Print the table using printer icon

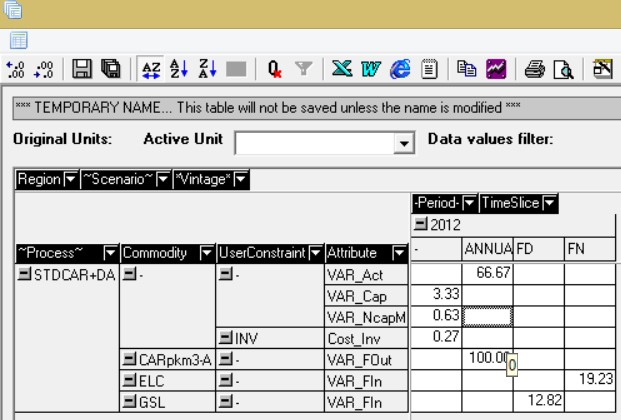coord(535,69)
